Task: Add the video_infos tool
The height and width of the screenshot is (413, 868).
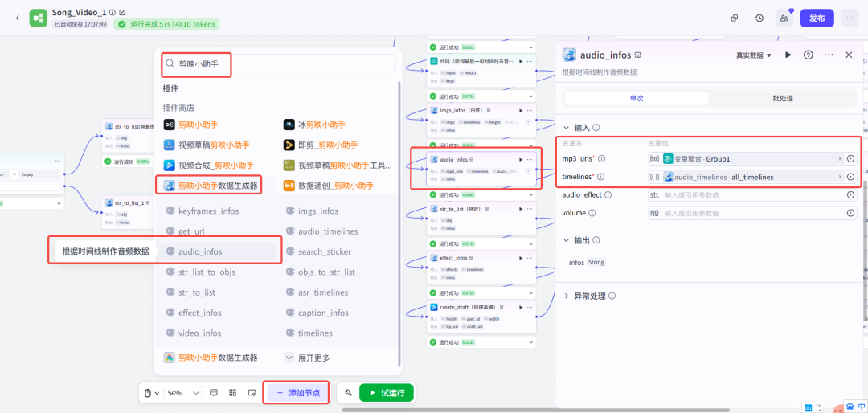Action: coord(199,333)
